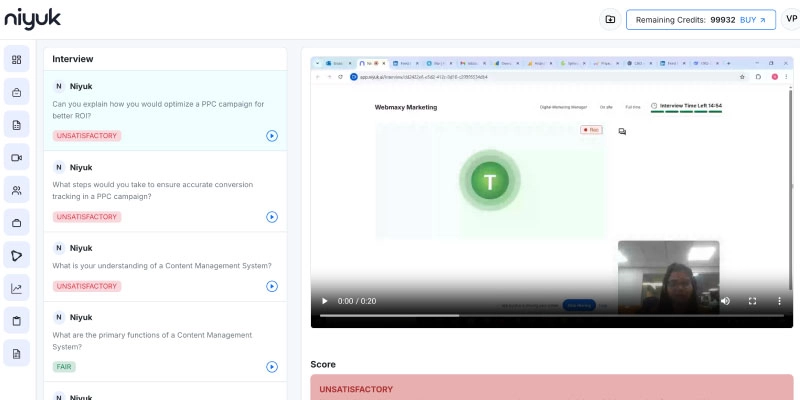Open the video player more options menu
Screen dimensions: 800x400
(779, 300)
